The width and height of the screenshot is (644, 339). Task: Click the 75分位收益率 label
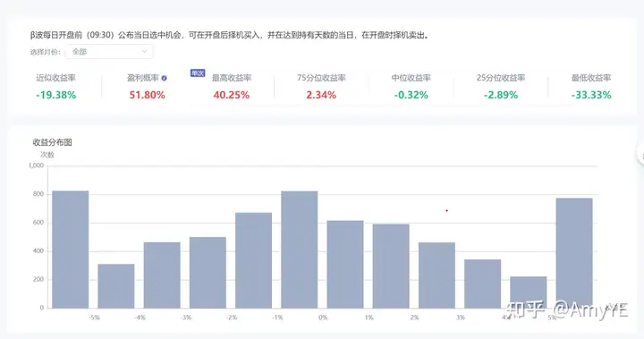321,78
